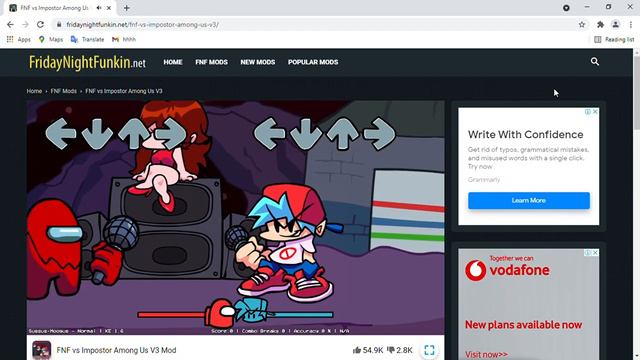View site info via the lock icon

[59, 24]
